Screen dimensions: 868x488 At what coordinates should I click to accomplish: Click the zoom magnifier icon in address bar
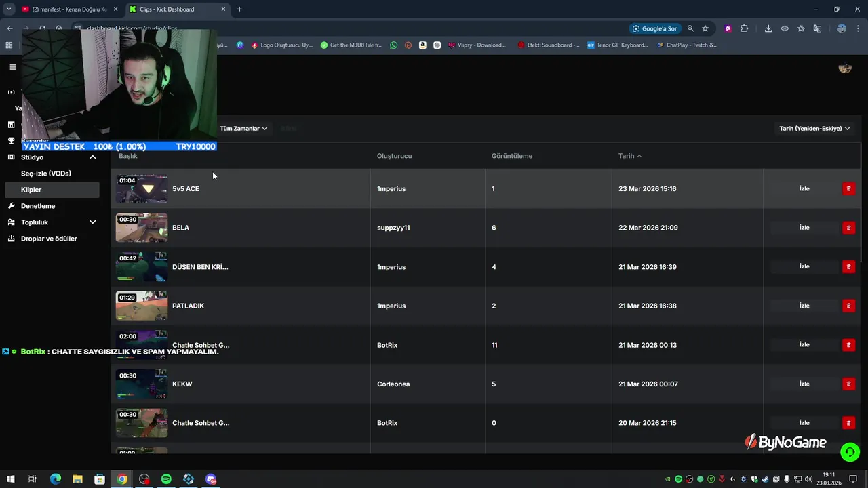[x=690, y=28]
